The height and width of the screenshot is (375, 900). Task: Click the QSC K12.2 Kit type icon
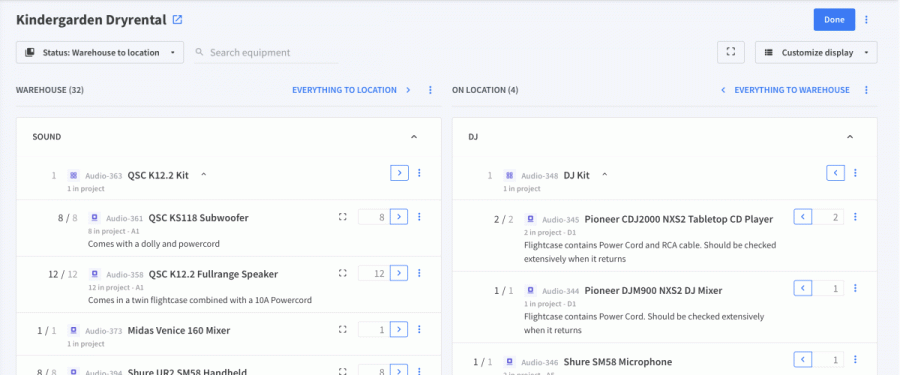tap(73, 175)
